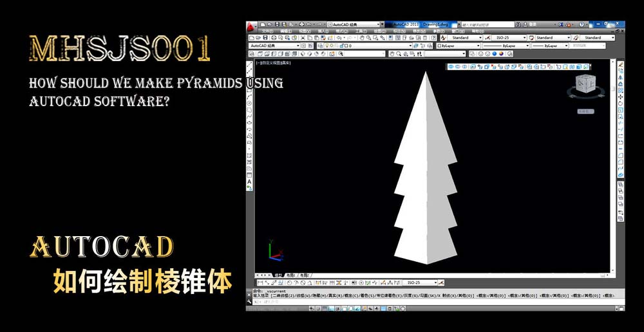The height and width of the screenshot is (332, 644).
Task: Click the command line input field
Action: point(438,302)
